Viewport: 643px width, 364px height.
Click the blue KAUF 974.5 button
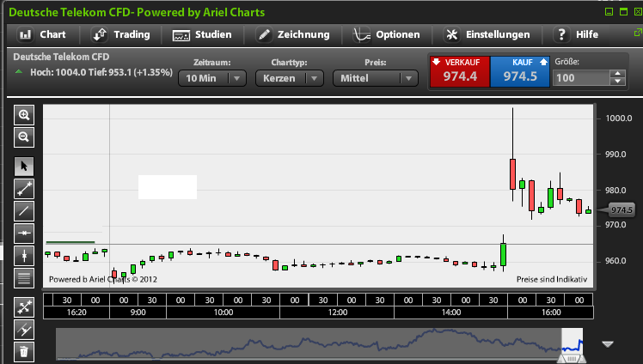(x=520, y=71)
